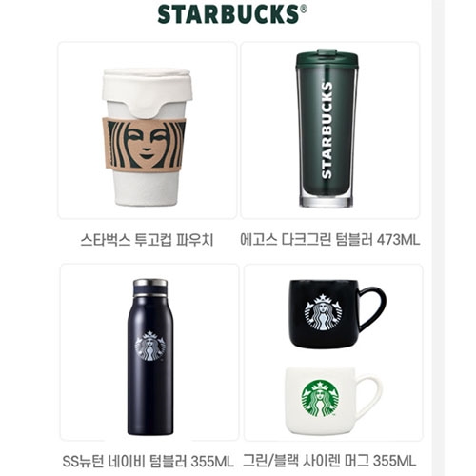Open the navy SS tumbler product image
The width and height of the screenshot is (476, 476).
pyautogui.click(x=149, y=352)
